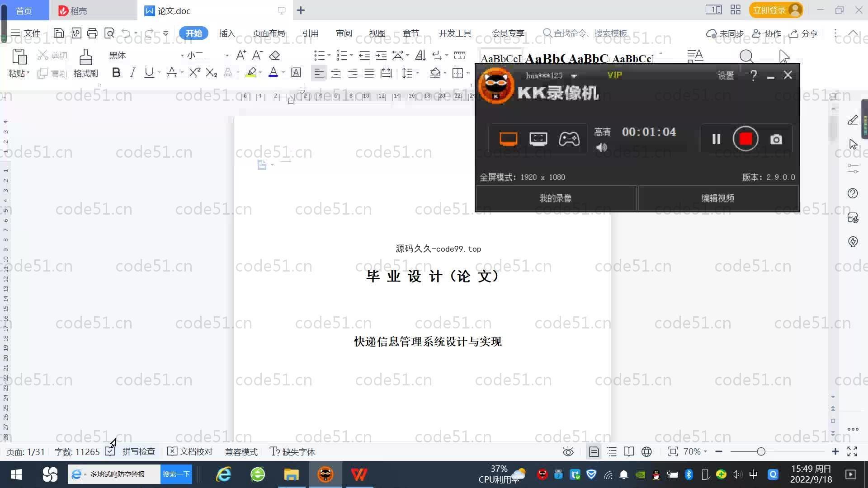868x488 pixels.
Task: Increase font size with A+ icon
Action: click(x=241, y=55)
